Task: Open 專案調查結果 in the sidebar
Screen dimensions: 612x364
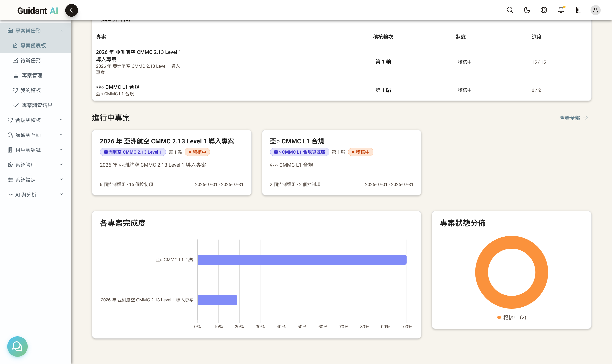Action: coord(36,105)
